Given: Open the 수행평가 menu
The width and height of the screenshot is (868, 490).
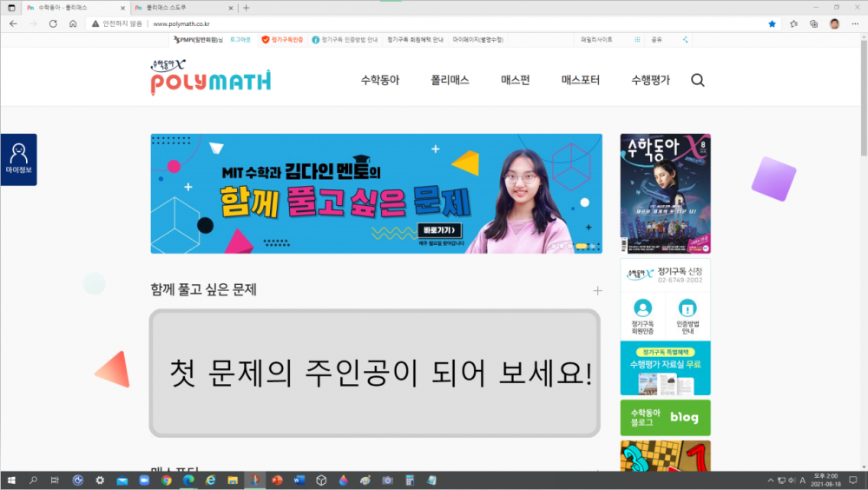Looking at the screenshot, I should pyautogui.click(x=650, y=80).
